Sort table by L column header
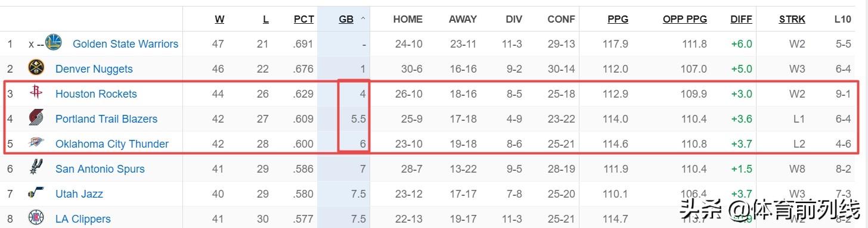The height and width of the screenshot is (228, 868). [x=266, y=19]
